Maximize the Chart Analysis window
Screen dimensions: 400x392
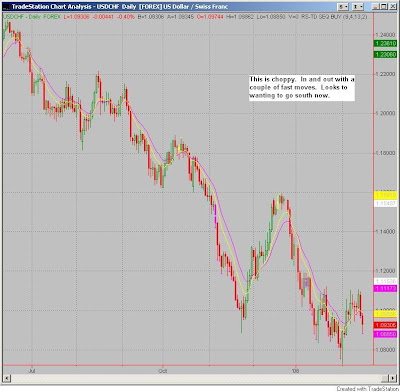pyautogui.click(x=384, y=7)
